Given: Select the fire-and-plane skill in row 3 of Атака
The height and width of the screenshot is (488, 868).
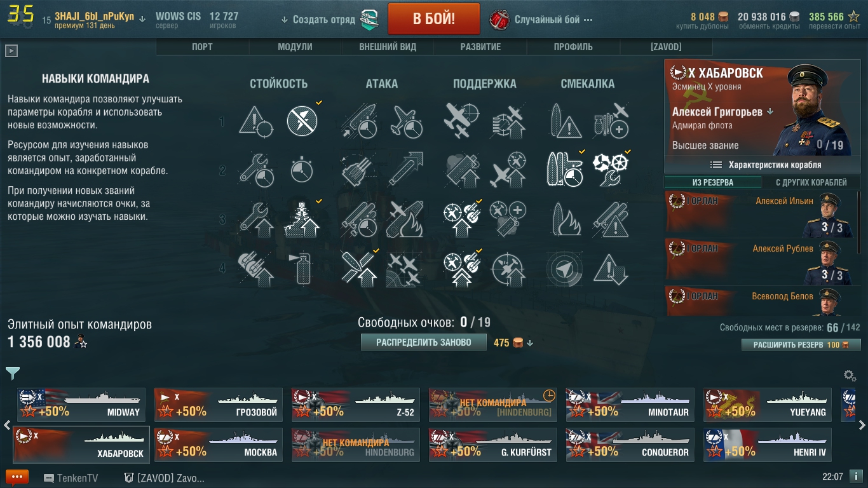Looking at the screenshot, I should coord(405,219).
